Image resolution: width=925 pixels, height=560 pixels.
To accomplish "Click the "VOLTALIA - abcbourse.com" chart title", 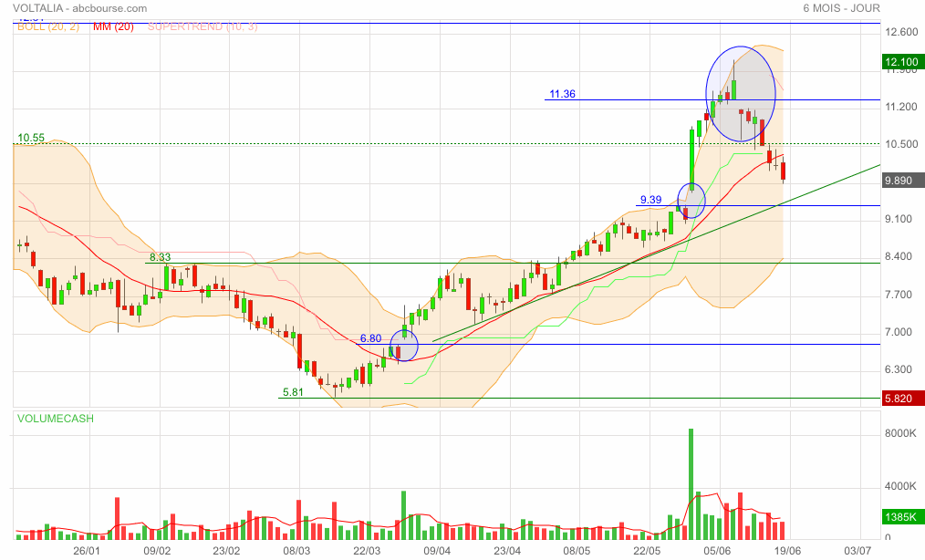I will pos(80,8).
